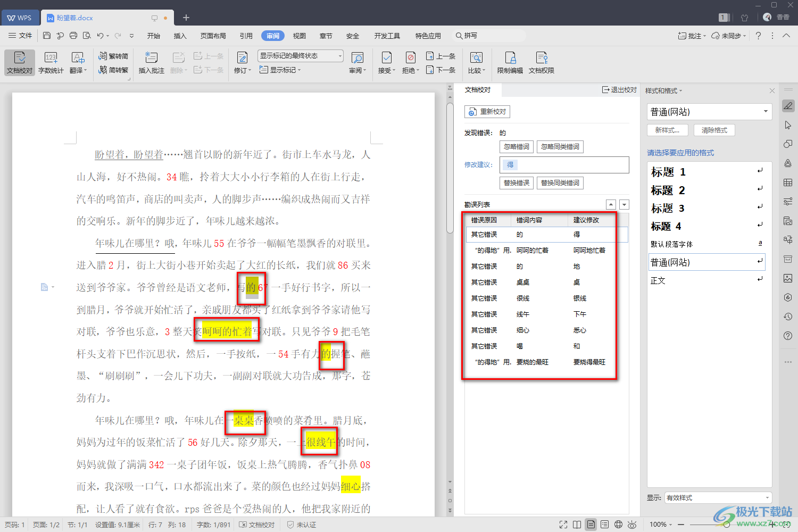Click the 限制编辑 restrict editing icon

click(510, 62)
